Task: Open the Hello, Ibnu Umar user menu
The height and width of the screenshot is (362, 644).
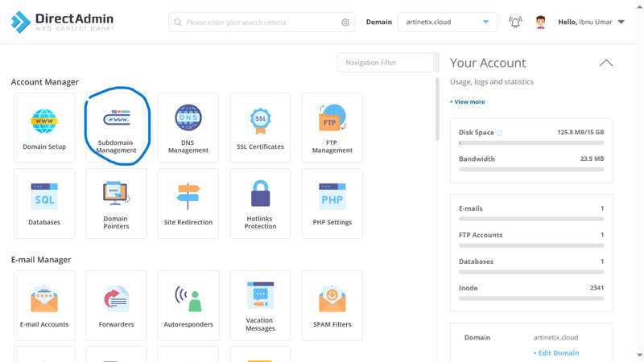Action: point(591,23)
